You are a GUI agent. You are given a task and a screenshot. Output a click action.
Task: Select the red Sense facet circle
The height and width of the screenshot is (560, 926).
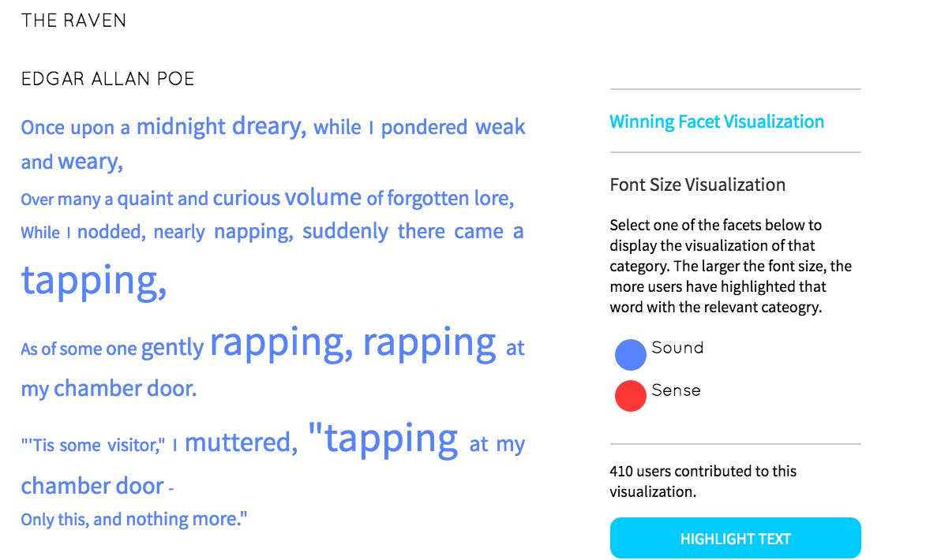(x=630, y=396)
